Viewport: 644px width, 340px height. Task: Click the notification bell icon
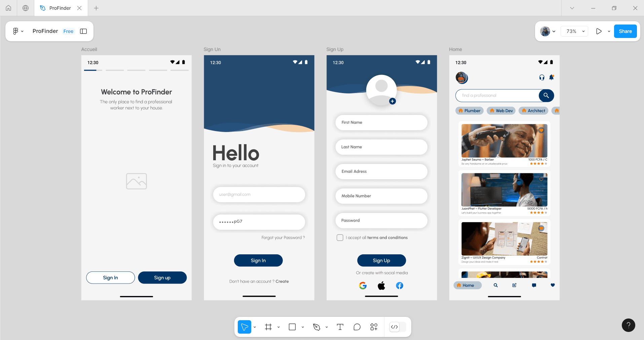pyautogui.click(x=552, y=77)
